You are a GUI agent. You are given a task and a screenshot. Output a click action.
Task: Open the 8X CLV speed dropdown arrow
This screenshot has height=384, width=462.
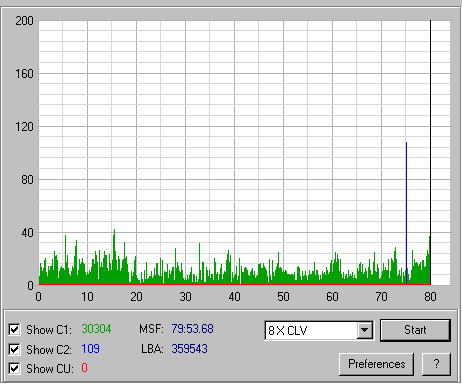point(365,330)
